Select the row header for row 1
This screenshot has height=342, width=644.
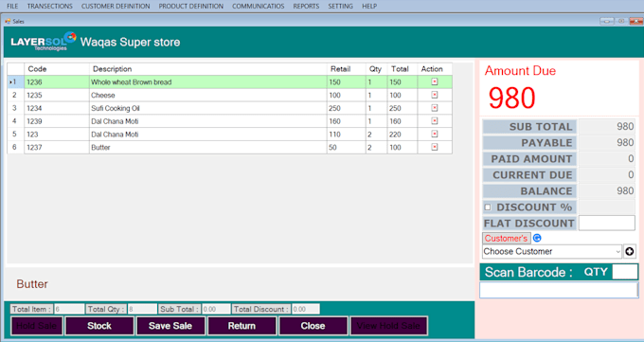pyautogui.click(x=15, y=81)
